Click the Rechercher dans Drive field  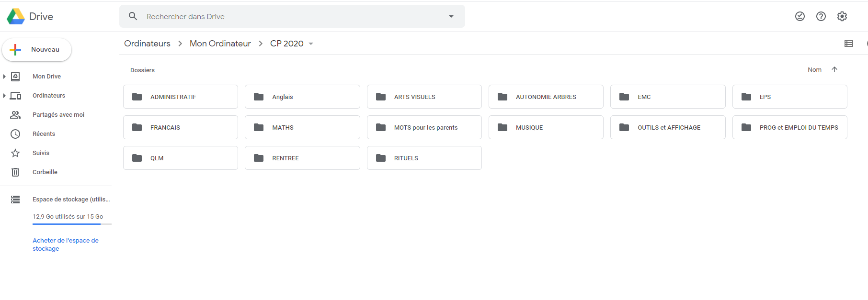(287, 16)
